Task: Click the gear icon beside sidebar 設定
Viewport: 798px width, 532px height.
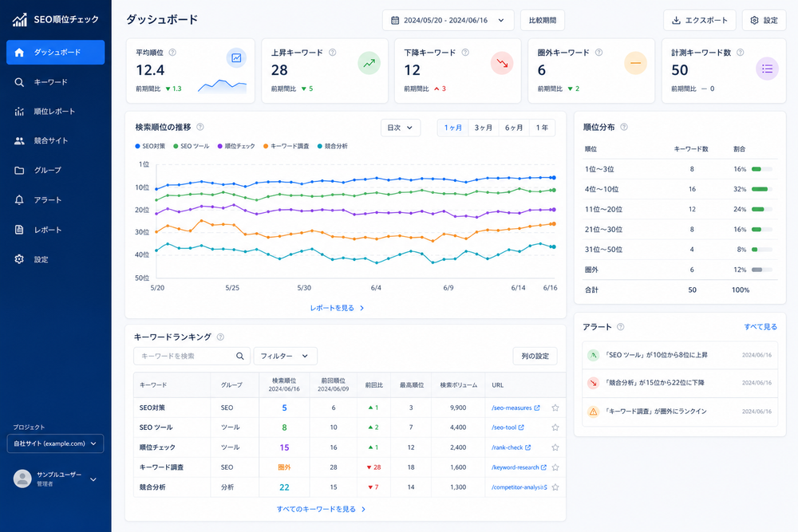Action: 19,259
